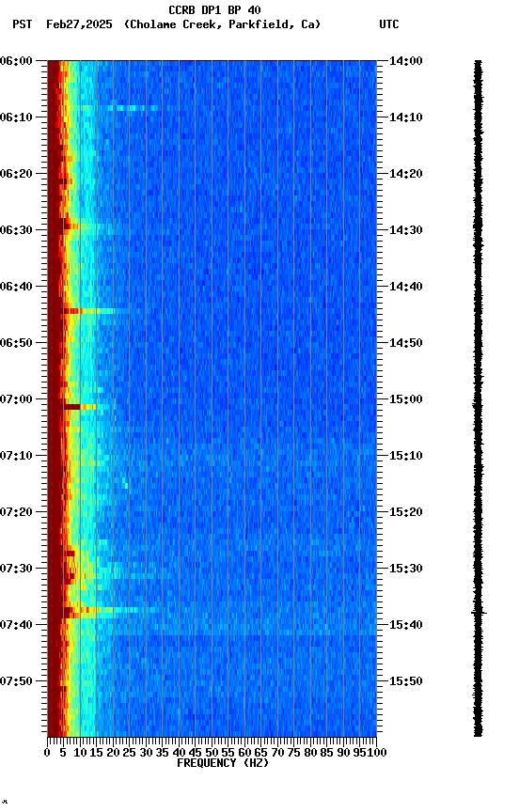Click the 07:30 PST time label
Screen dimensions: 519x812
[16, 570]
